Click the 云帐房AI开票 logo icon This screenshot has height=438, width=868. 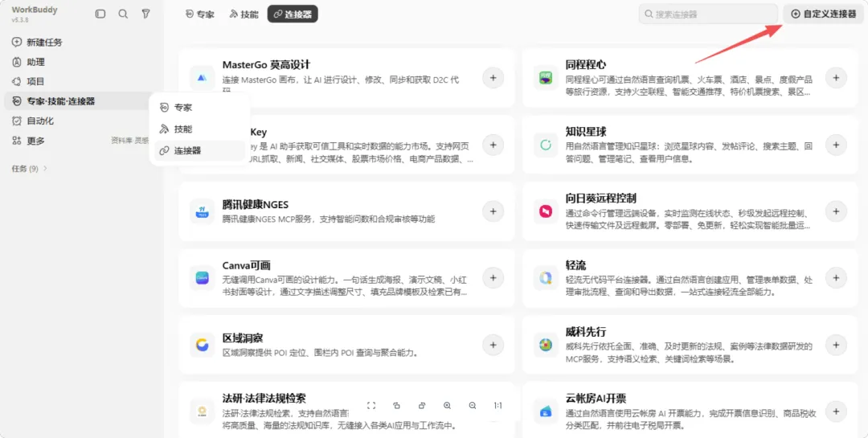[x=546, y=411]
